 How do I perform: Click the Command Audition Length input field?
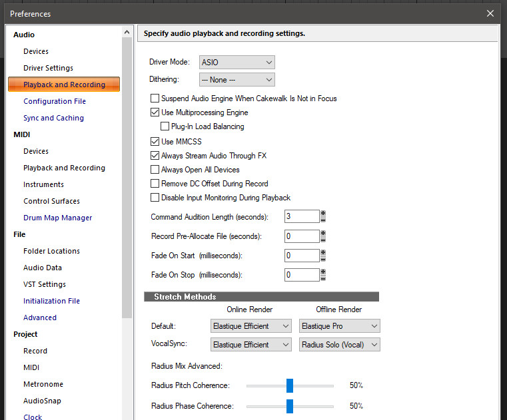click(x=302, y=216)
